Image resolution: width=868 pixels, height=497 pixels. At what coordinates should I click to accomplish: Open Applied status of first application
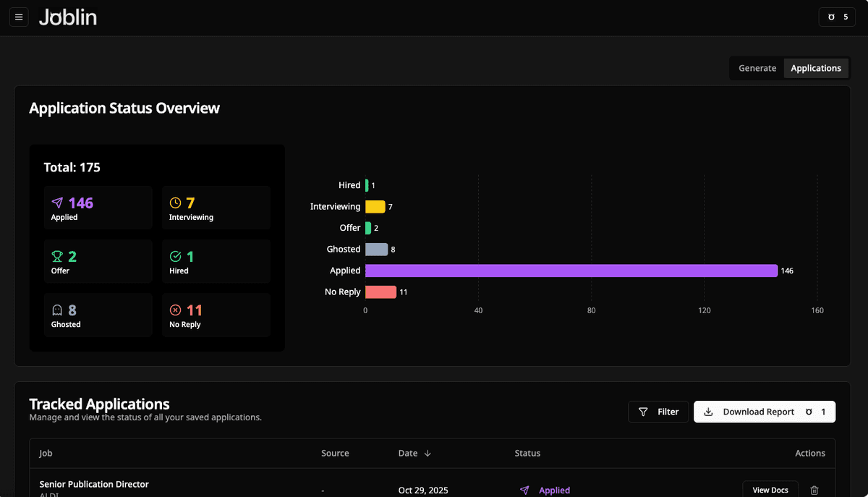[x=545, y=490]
